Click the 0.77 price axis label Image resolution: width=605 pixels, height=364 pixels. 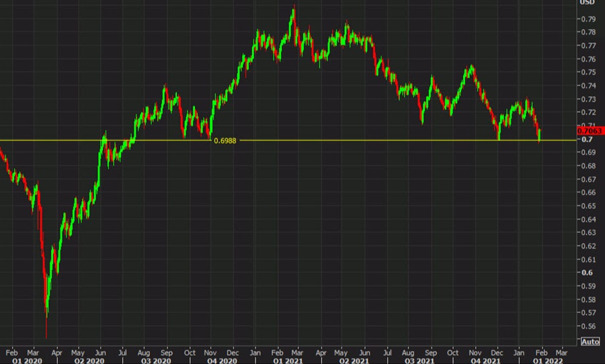coord(588,46)
